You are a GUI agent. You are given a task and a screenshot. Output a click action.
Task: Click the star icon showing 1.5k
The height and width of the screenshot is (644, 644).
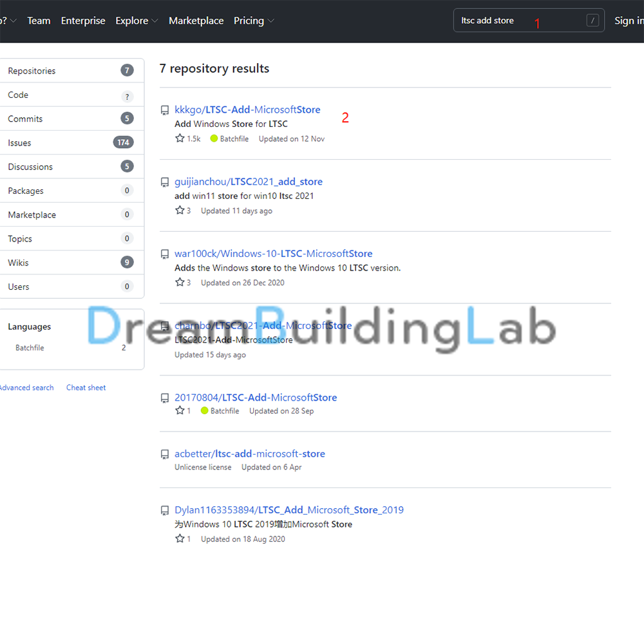pos(180,138)
